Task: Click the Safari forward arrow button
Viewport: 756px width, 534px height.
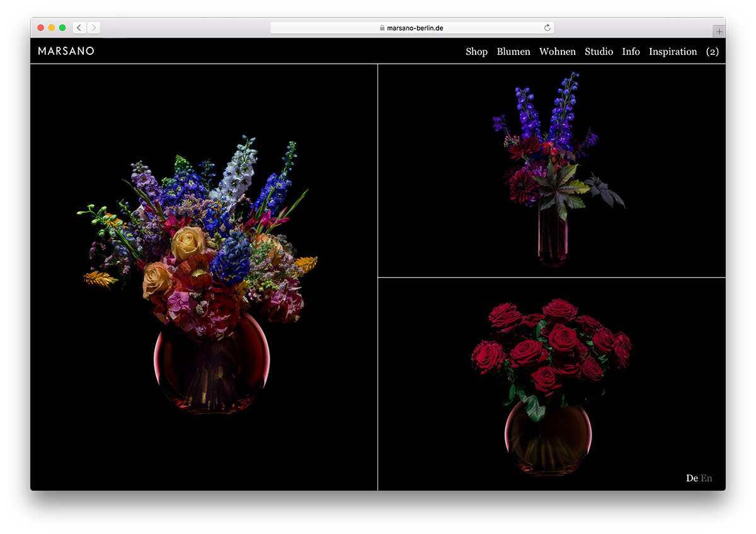Action: tap(93, 28)
